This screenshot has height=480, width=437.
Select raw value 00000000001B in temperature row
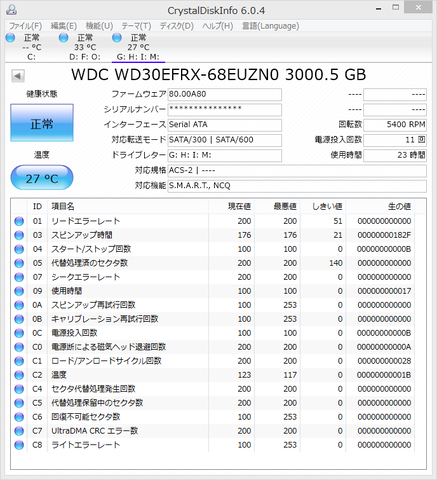click(x=384, y=375)
